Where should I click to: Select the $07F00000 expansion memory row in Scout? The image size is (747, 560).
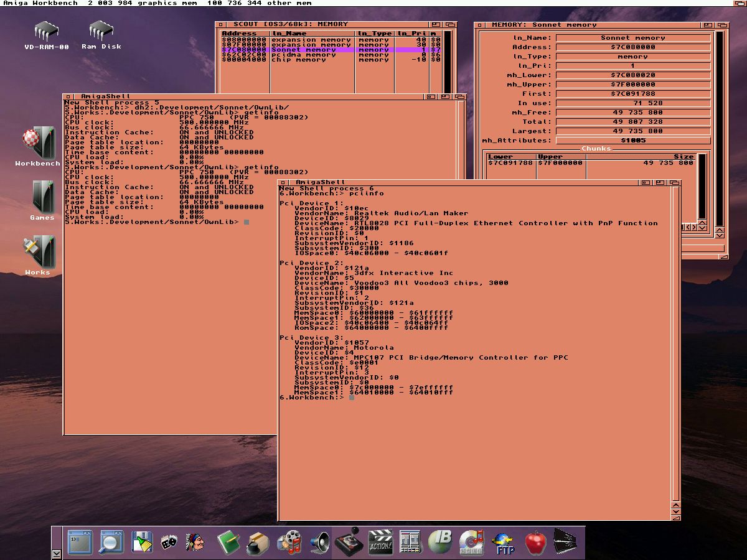[x=331, y=45]
